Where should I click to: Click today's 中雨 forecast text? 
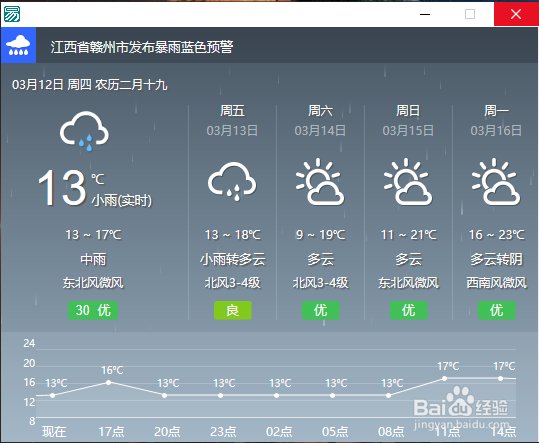coord(93,259)
